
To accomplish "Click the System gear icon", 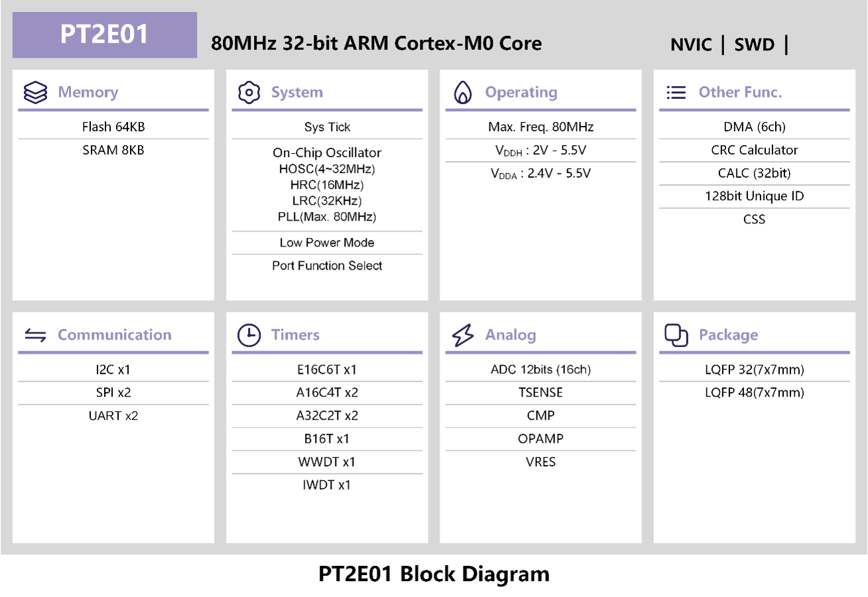I will (249, 93).
